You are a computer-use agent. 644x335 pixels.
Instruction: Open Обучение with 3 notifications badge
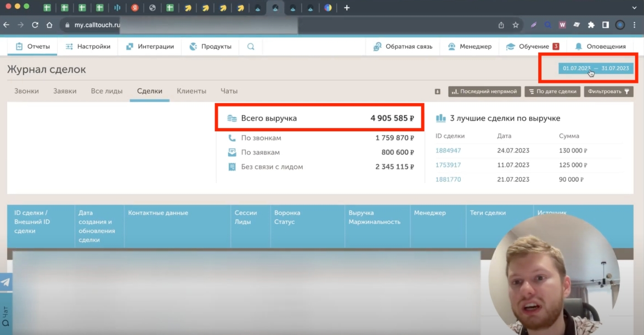[x=532, y=47]
